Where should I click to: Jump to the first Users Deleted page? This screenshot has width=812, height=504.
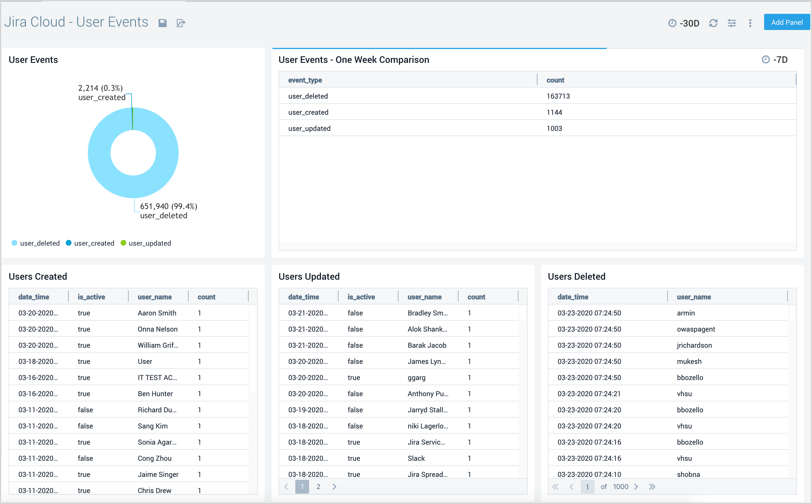coord(556,487)
